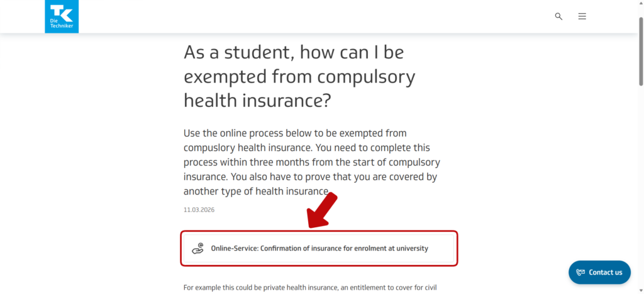This screenshot has width=644, height=294.
Task: Click the scrollbar down arrow
Action: point(640,290)
